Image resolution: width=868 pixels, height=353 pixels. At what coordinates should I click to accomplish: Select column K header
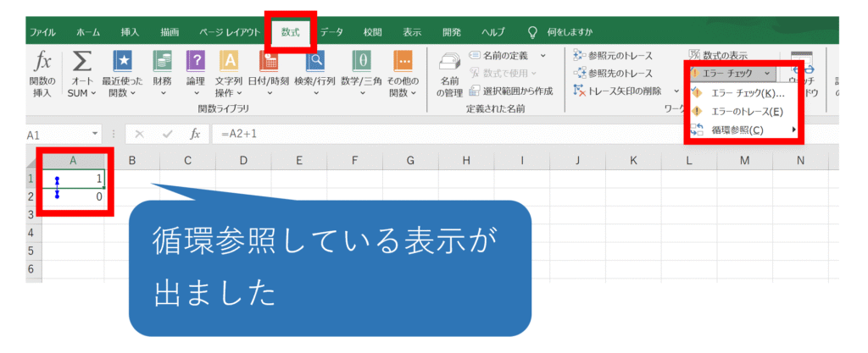click(633, 161)
